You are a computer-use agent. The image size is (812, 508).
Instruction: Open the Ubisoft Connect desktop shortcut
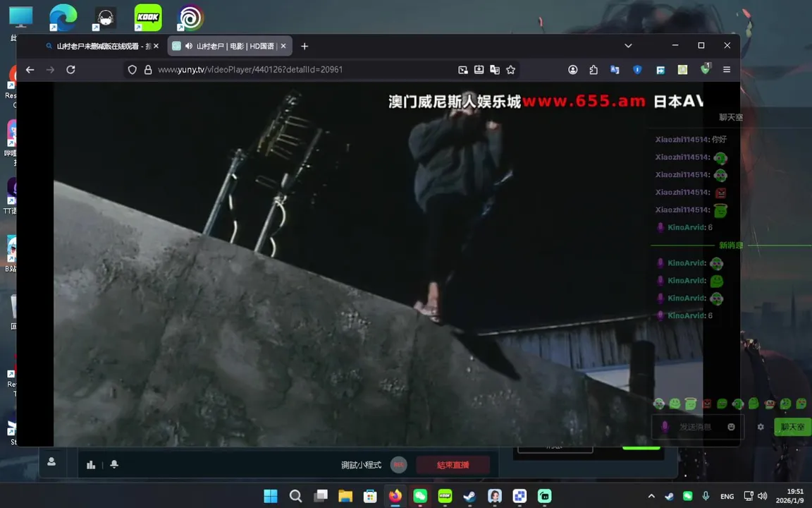190,18
